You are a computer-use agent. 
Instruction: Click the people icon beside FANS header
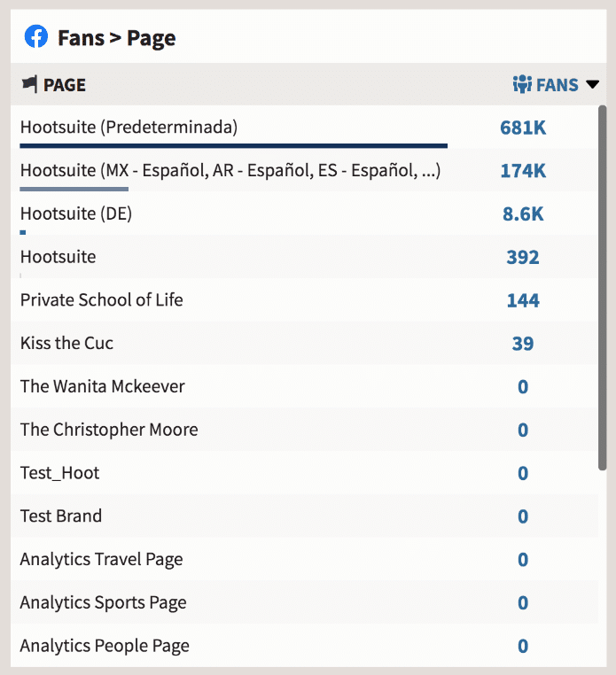[522, 84]
